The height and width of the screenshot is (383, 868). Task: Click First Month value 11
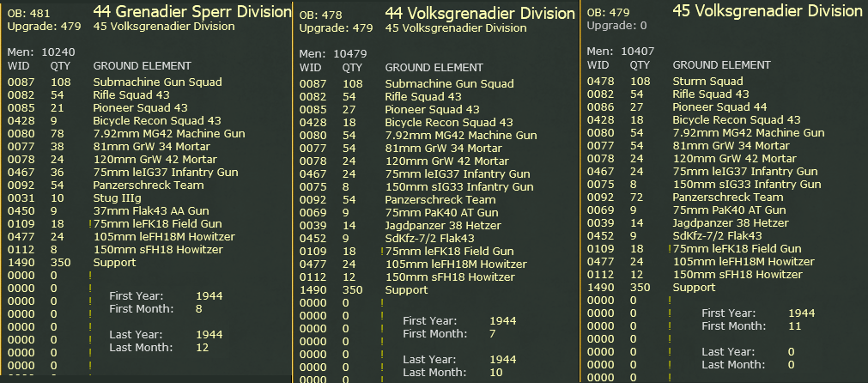click(794, 326)
